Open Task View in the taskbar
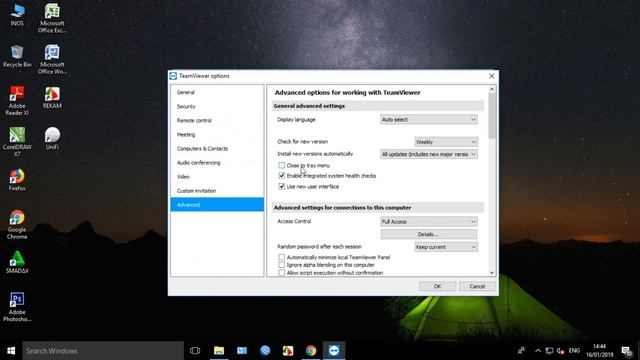 click(x=195, y=351)
